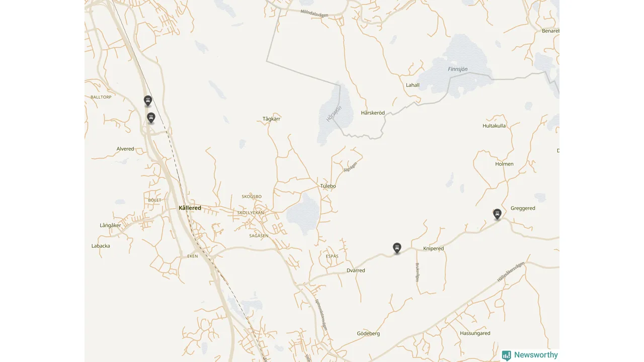Select the Dvärred label
Viewport: 644px width, 362px height.
356,270
